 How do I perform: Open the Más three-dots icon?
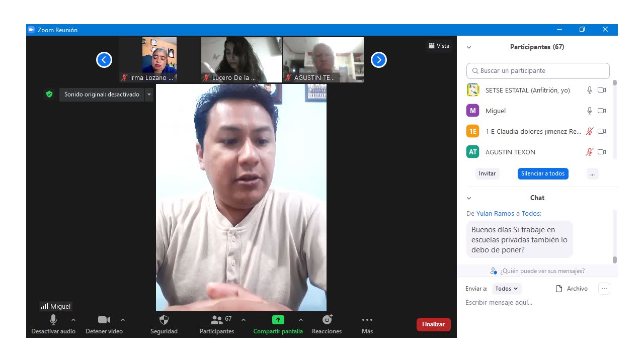[367, 320]
